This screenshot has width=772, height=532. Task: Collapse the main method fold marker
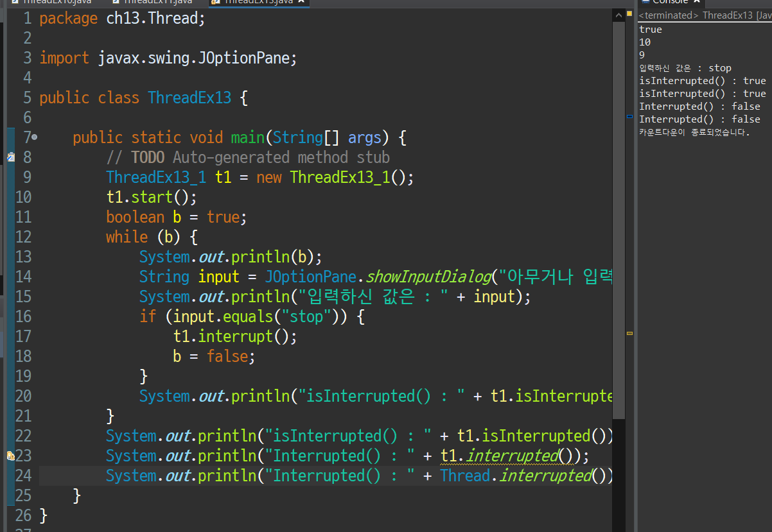(x=34, y=137)
